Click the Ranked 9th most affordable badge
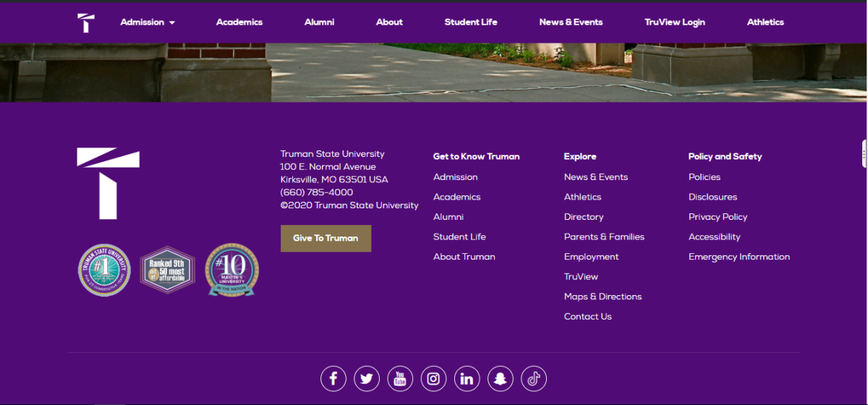868x405 pixels. [x=167, y=270]
